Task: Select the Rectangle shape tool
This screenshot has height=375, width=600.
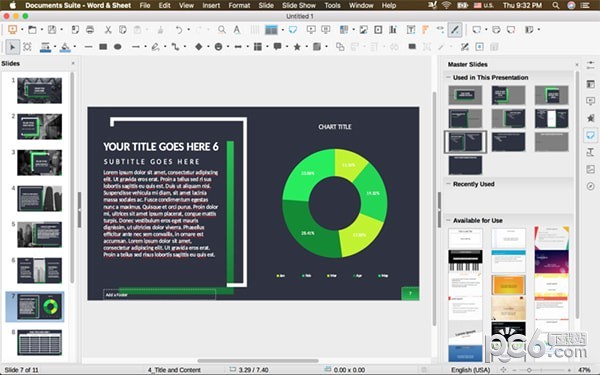Action: [x=103, y=47]
